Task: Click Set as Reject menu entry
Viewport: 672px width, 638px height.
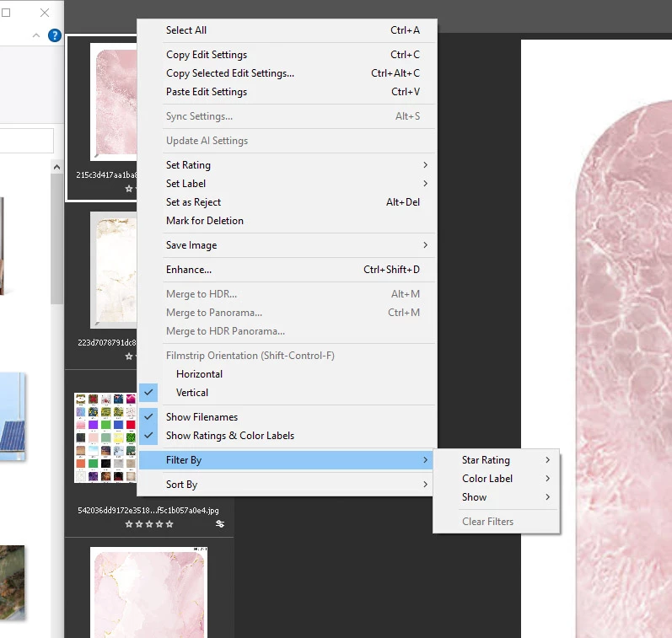Action: [288, 202]
